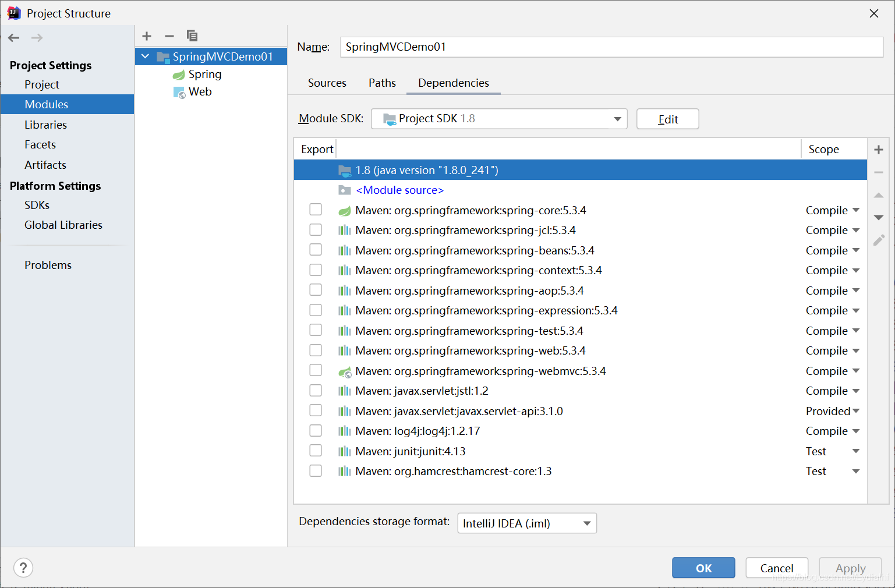Click the SpringMVCDemo01 module folder icon
Image resolution: width=895 pixels, height=588 pixels.
(x=163, y=57)
